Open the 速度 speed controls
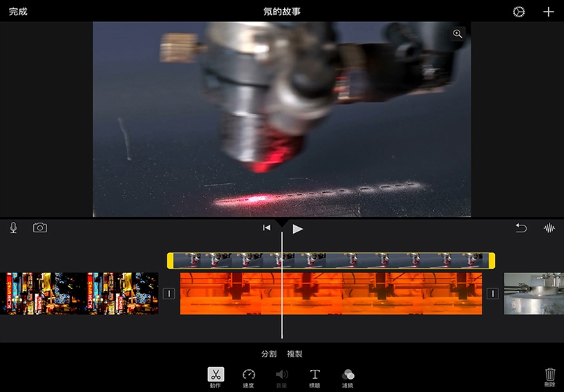This screenshot has height=392, width=564. (249, 377)
